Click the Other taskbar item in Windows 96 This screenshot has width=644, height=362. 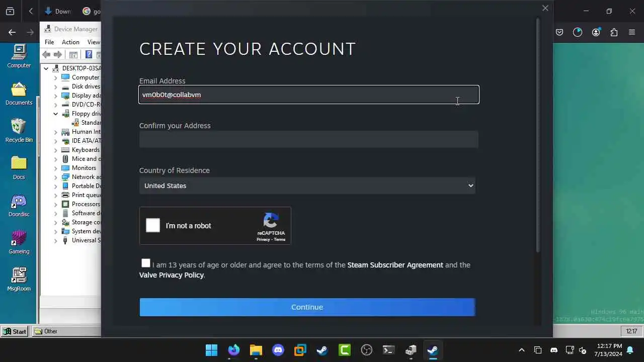[x=66, y=331]
